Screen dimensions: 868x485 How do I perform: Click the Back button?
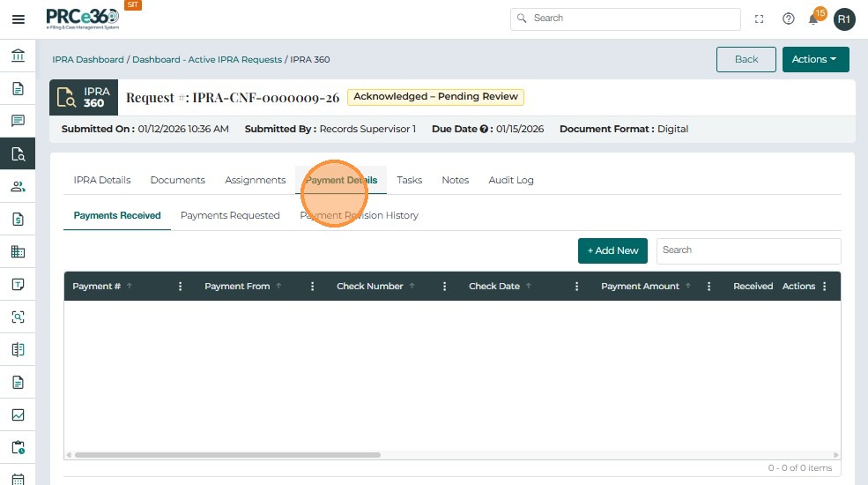click(746, 59)
